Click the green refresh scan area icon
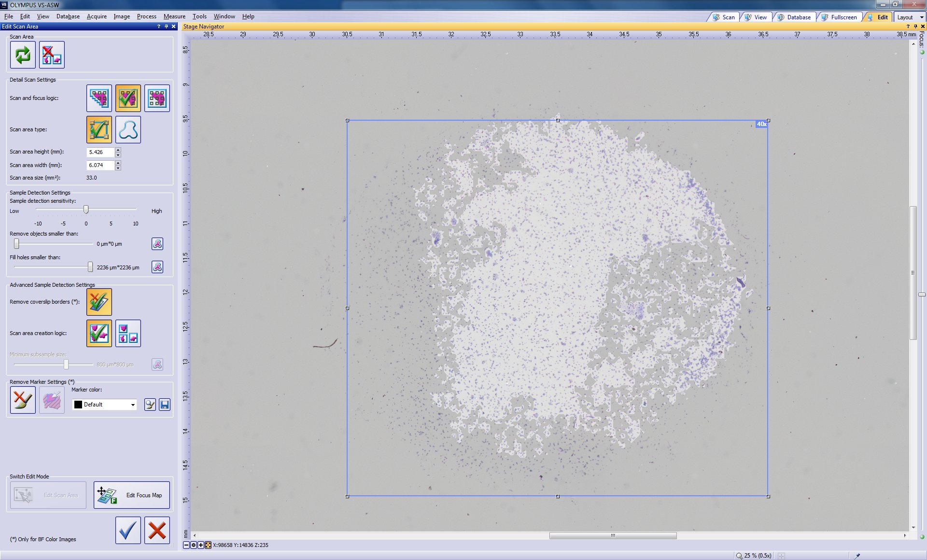 pyautogui.click(x=23, y=55)
